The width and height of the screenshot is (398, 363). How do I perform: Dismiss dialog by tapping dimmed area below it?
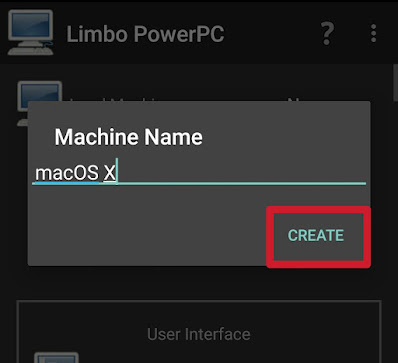[x=199, y=283]
